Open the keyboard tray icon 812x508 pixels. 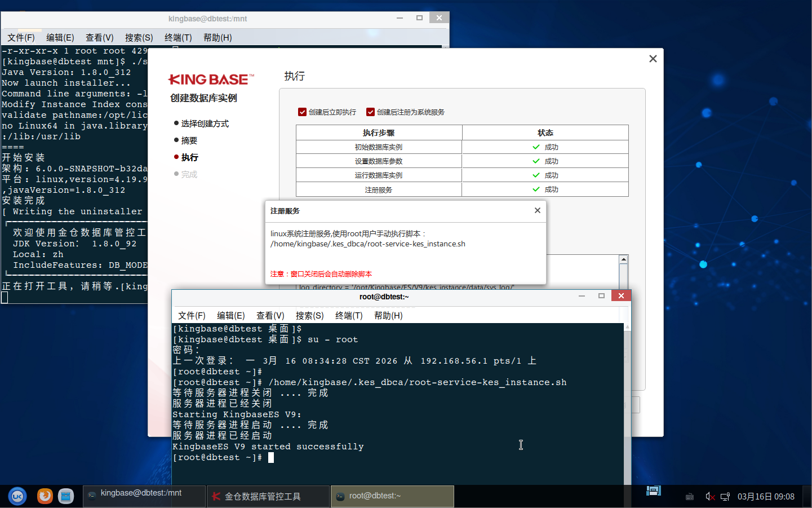[x=690, y=497]
